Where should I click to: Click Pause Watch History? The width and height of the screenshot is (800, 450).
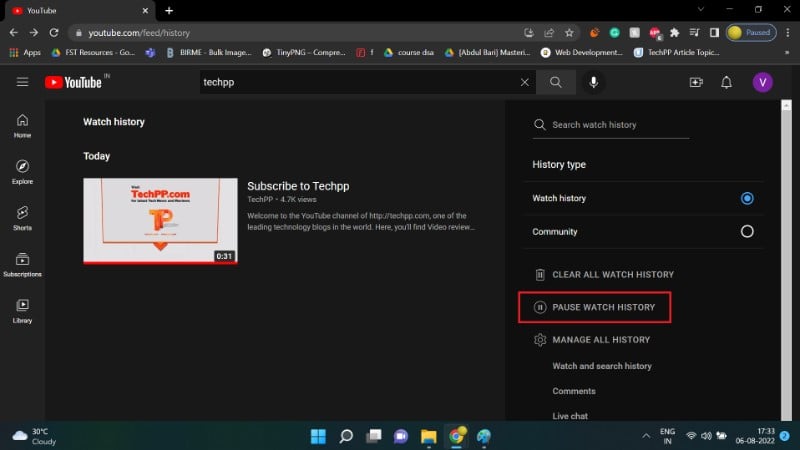[594, 307]
